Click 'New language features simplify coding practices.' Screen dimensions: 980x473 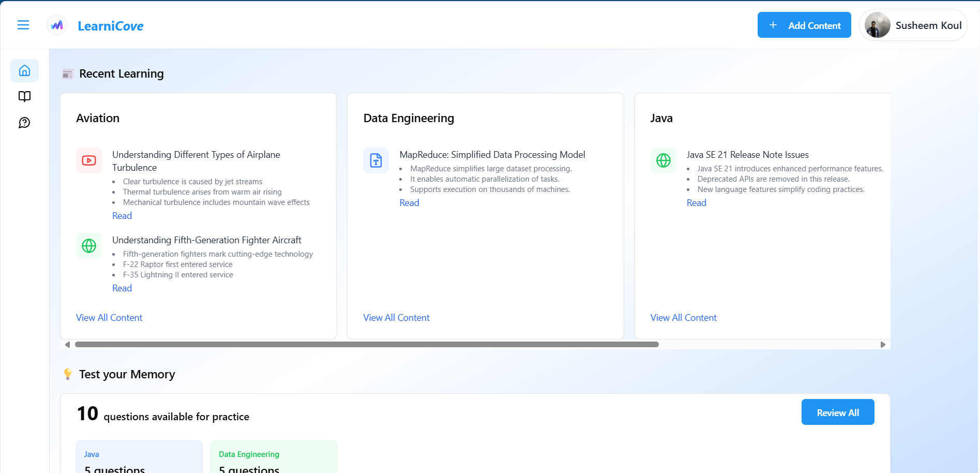[x=781, y=189]
